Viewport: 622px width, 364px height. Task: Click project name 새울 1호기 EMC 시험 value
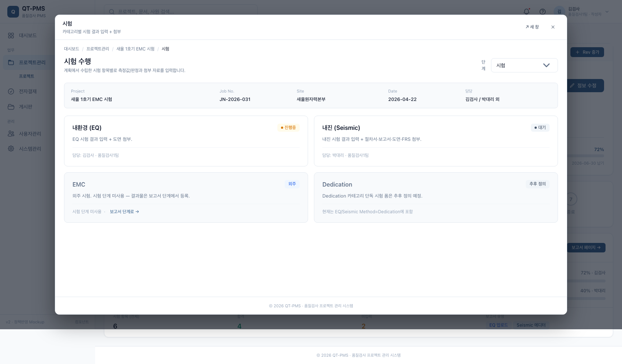click(91, 100)
